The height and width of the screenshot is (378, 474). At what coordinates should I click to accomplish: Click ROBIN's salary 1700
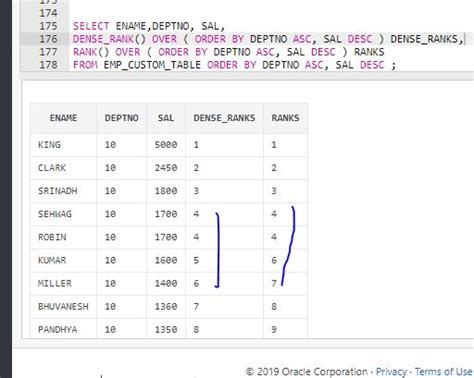[166, 237]
